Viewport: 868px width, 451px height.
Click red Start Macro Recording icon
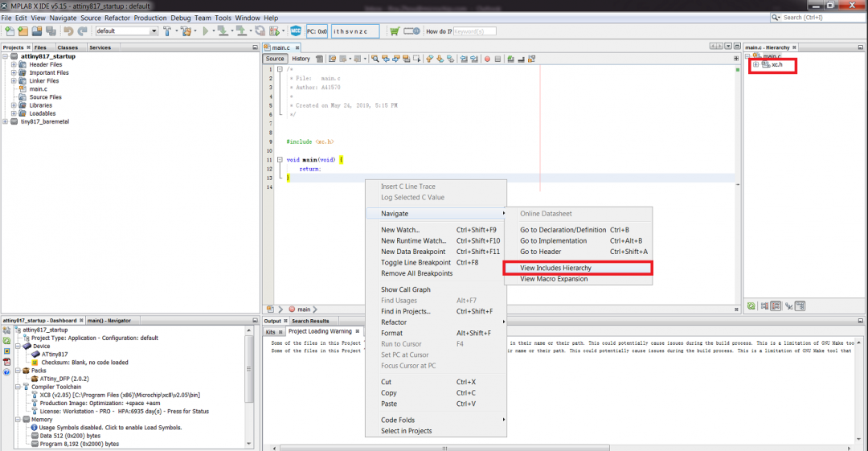pyautogui.click(x=487, y=59)
